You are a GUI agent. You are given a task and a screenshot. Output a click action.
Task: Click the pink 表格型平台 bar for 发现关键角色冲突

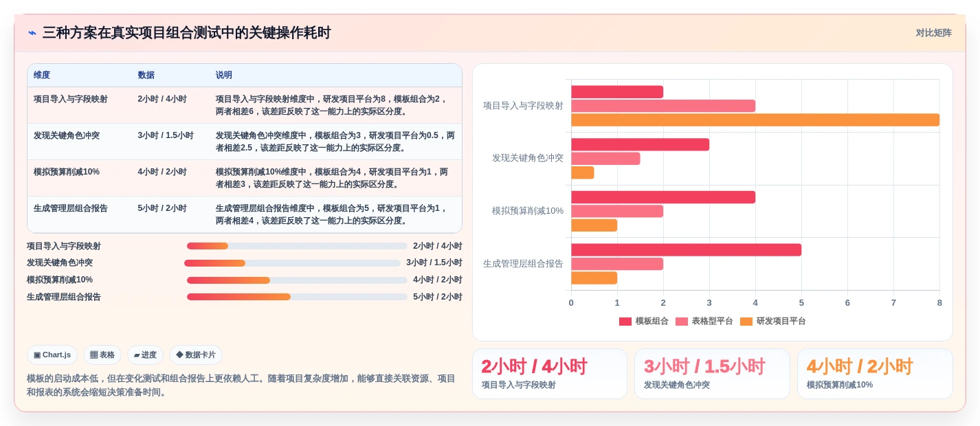605,158
